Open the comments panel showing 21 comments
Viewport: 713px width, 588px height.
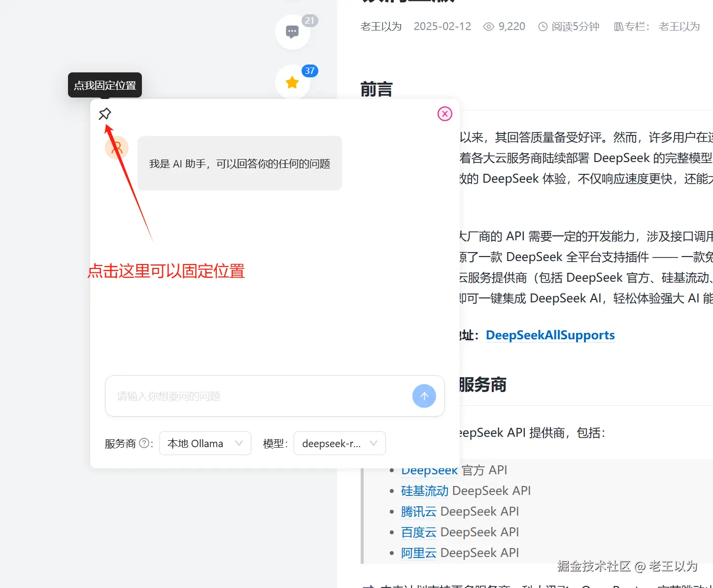292,31
